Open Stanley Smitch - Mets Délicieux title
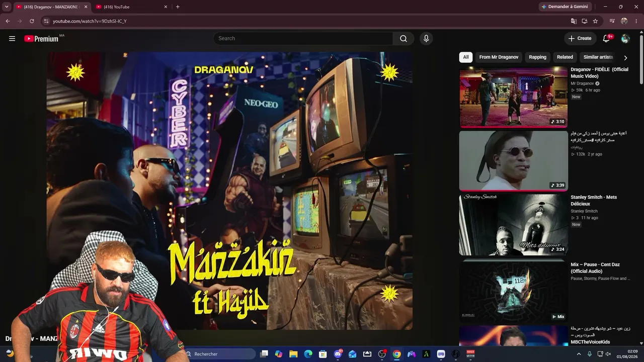 coord(594,201)
